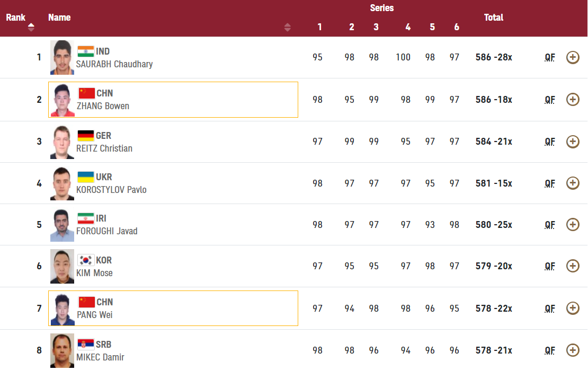Click PANG Wei athlete photo
588x370 pixels.
tap(63, 309)
